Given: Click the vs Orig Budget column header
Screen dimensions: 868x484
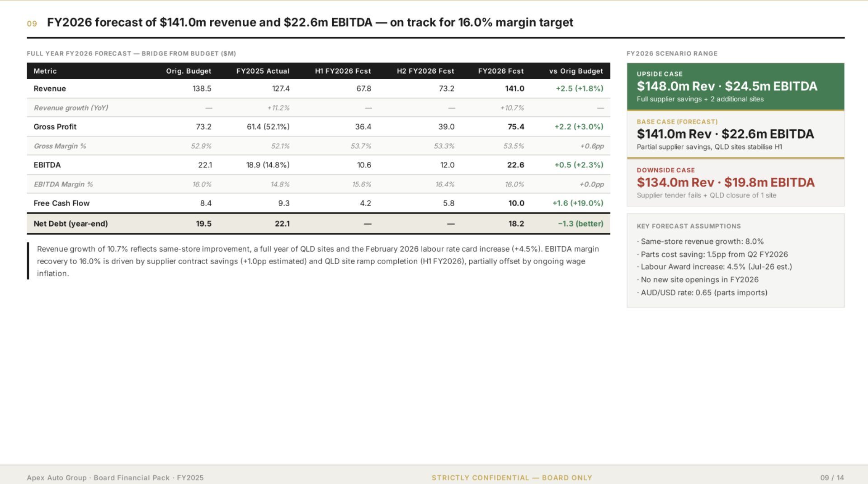Looking at the screenshot, I should click(x=576, y=71).
